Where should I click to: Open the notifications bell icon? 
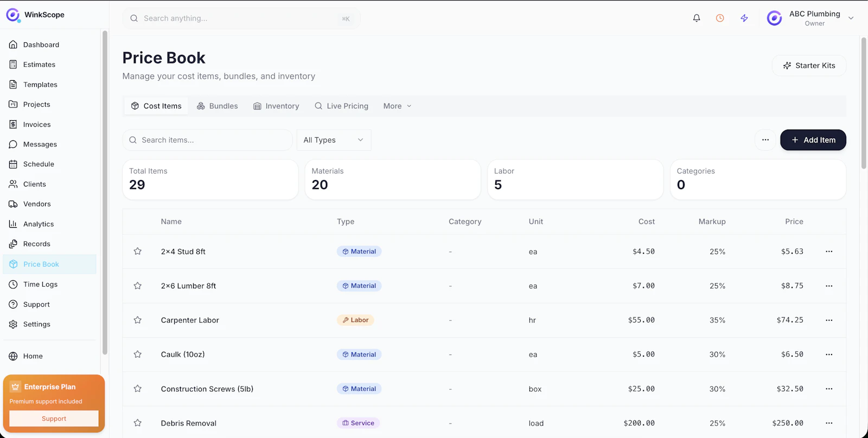[x=697, y=18]
